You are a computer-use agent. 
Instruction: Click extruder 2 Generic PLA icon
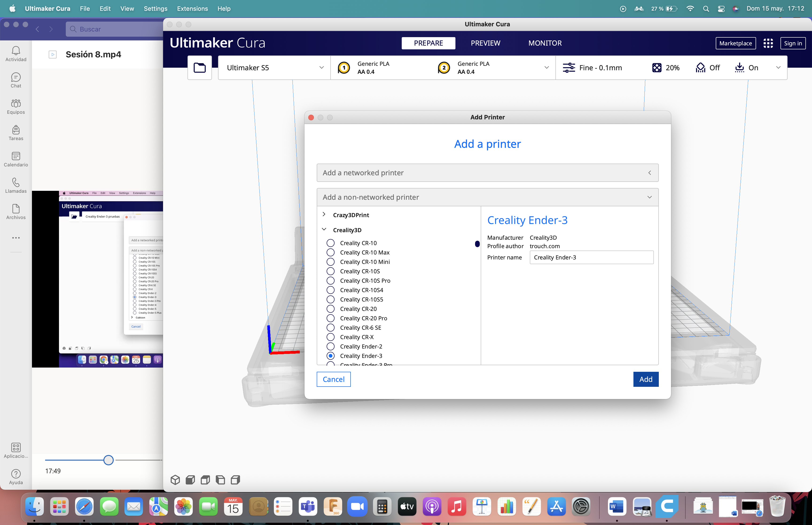[x=444, y=67]
